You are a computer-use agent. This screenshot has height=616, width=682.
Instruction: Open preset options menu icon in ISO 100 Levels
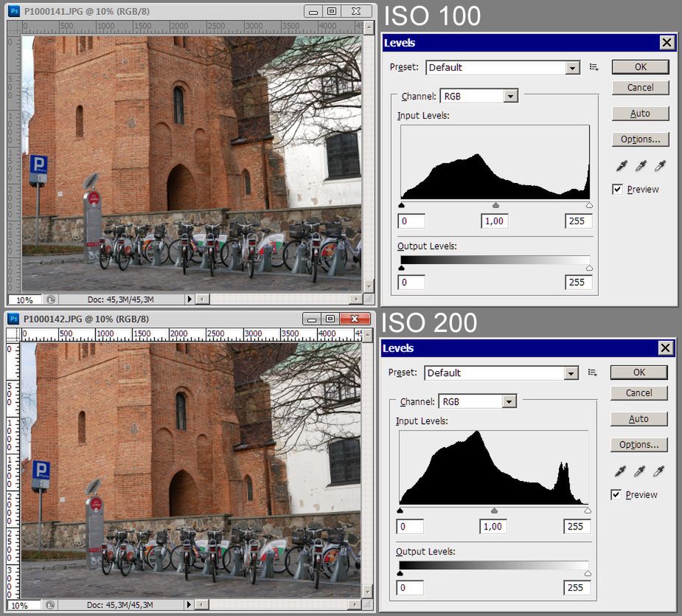coord(594,67)
